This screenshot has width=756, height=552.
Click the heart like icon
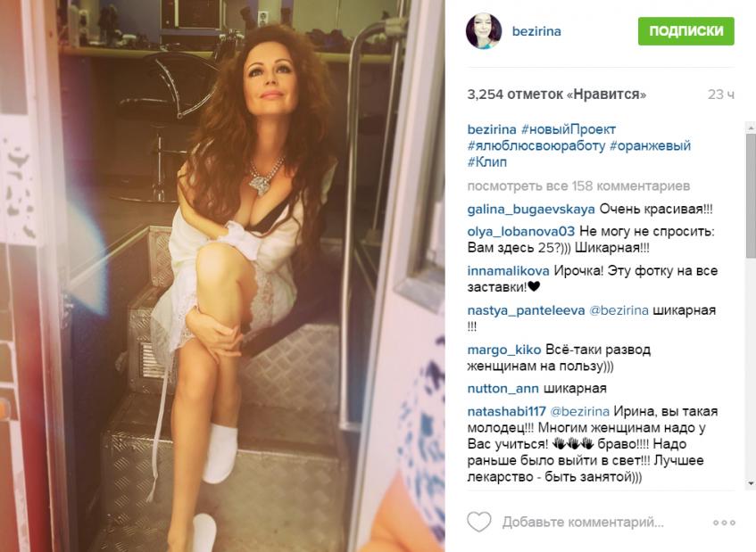pyautogui.click(x=478, y=522)
